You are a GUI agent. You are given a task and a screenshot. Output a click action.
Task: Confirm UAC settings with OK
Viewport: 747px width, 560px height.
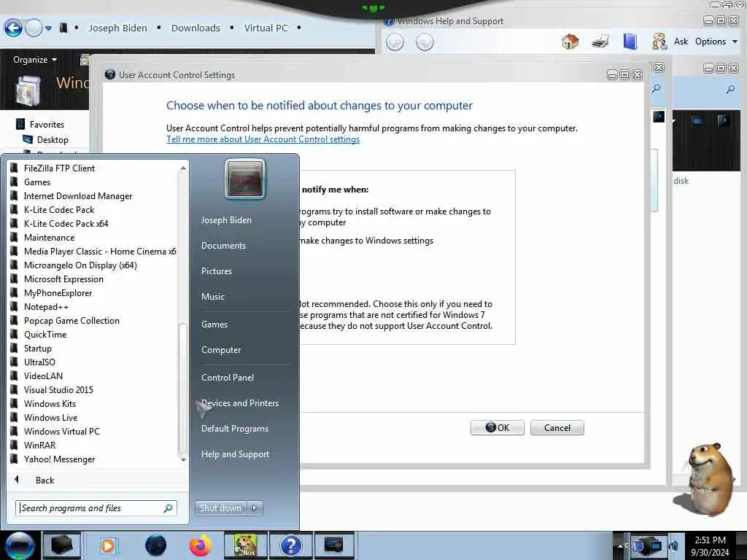[x=497, y=427]
